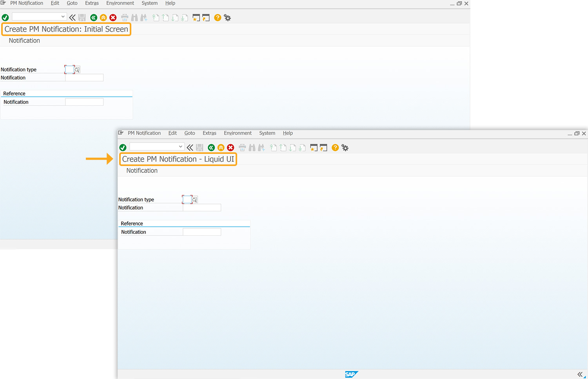Click First Page icon in Initial Screen window
This screenshot has width=588, height=379.
pos(156,18)
